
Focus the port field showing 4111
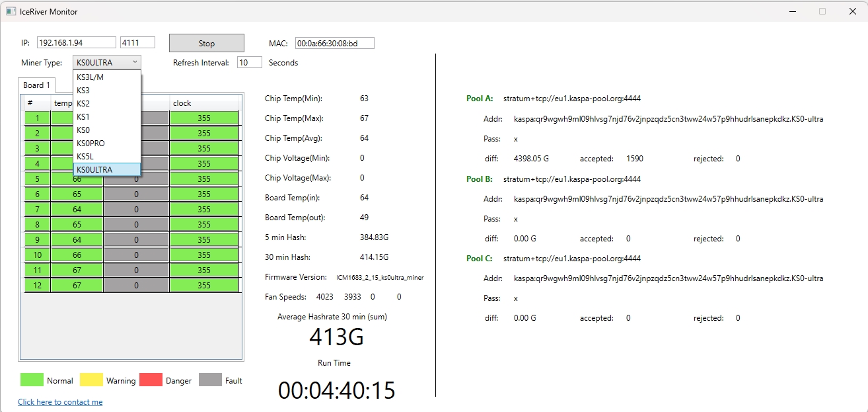[x=137, y=43]
